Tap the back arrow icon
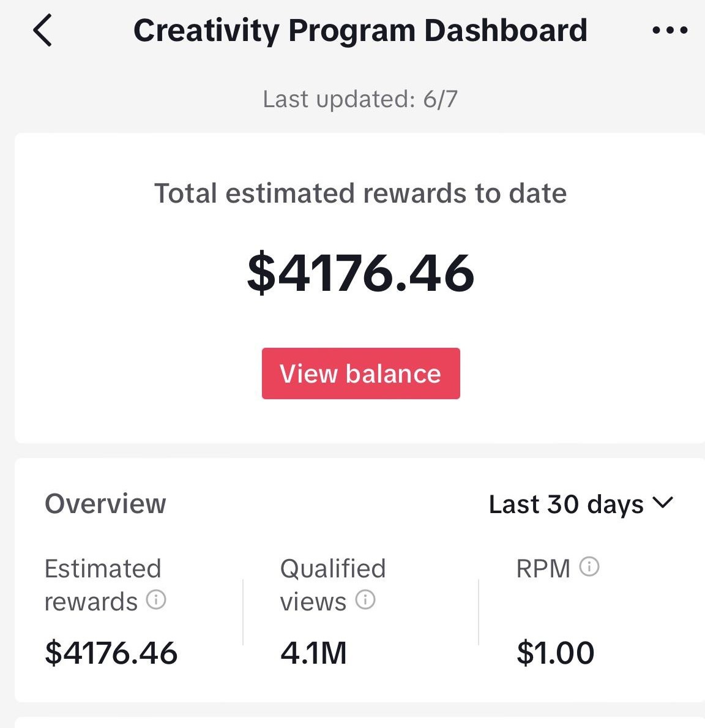Viewport: 705px width, 728px height. pyautogui.click(x=43, y=31)
